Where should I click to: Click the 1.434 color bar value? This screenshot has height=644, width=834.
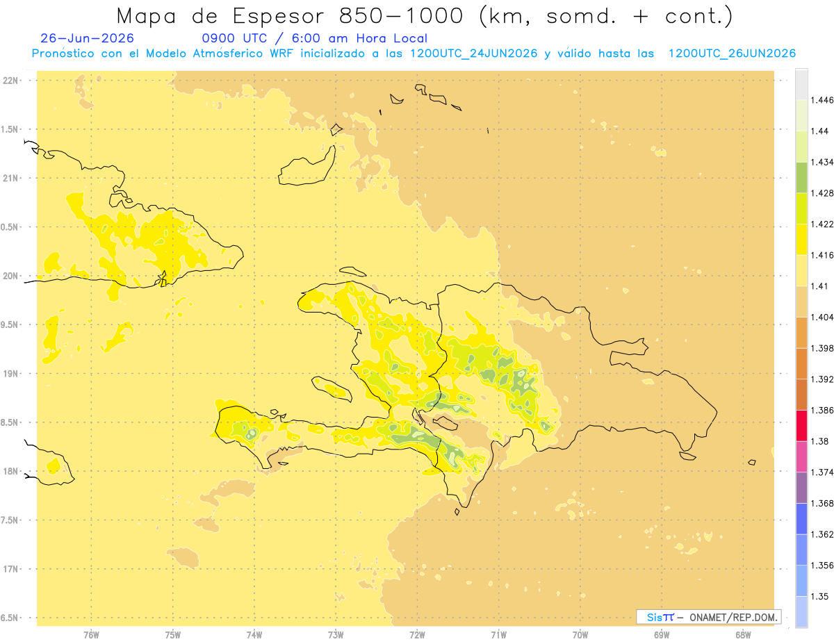(x=824, y=163)
